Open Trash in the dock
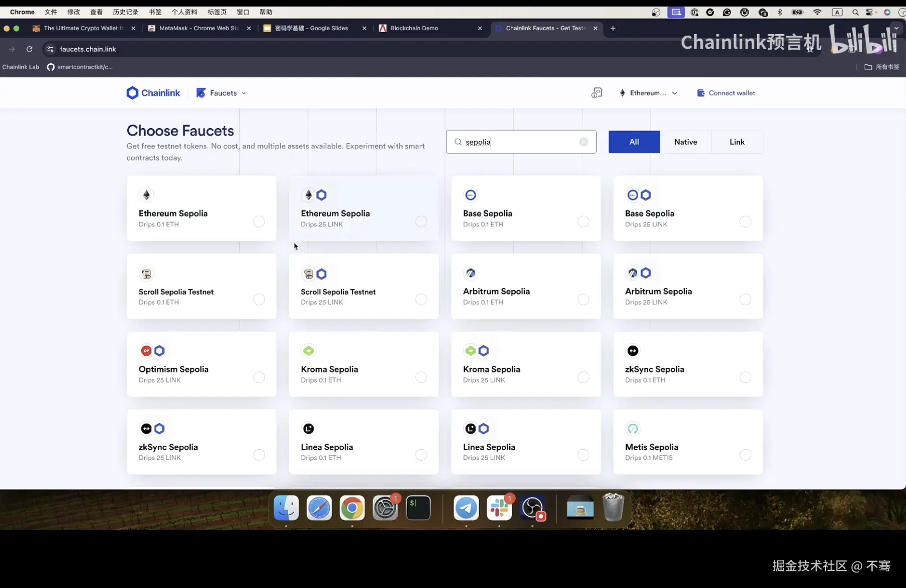 (613, 508)
